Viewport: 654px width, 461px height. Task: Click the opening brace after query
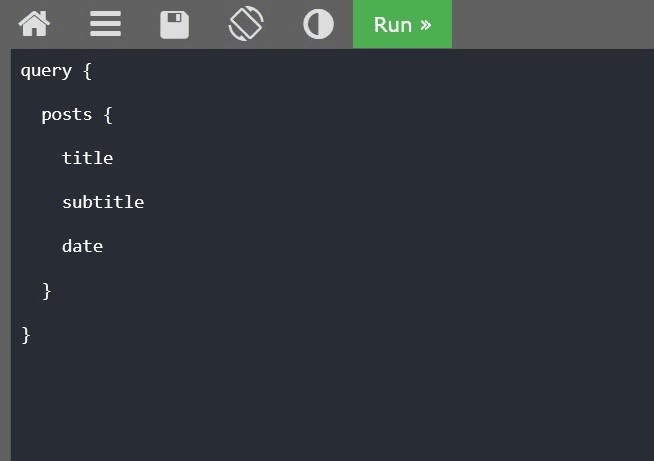[87, 71]
